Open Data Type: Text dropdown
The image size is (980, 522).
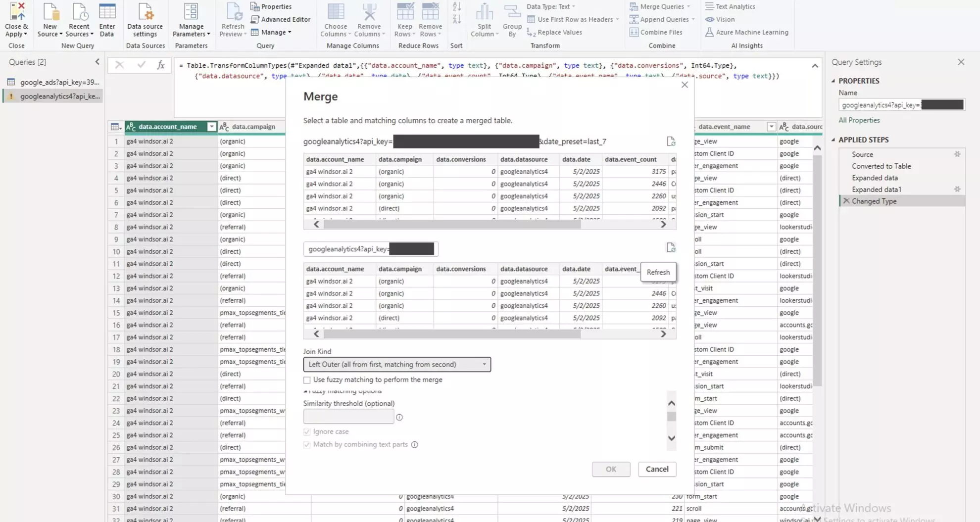pyautogui.click(x=551, y=6)
